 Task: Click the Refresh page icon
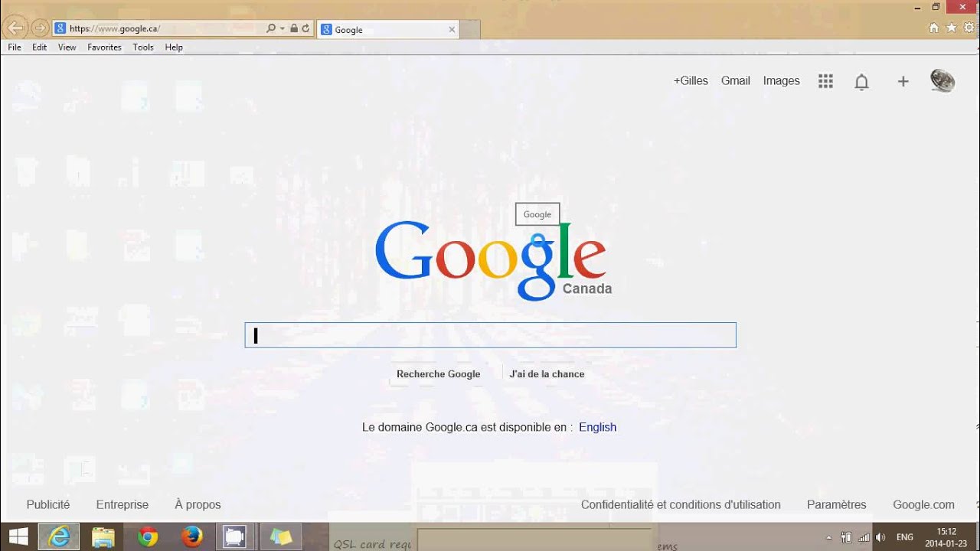pos(305,28)
